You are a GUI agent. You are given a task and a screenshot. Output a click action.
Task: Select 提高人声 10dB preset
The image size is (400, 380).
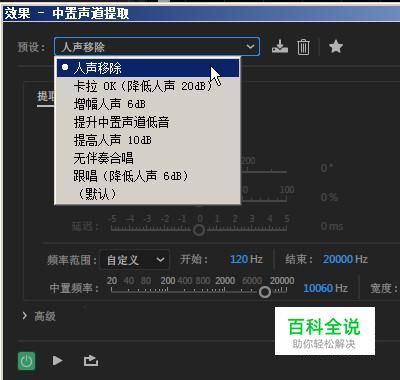(x=148, y=140)
